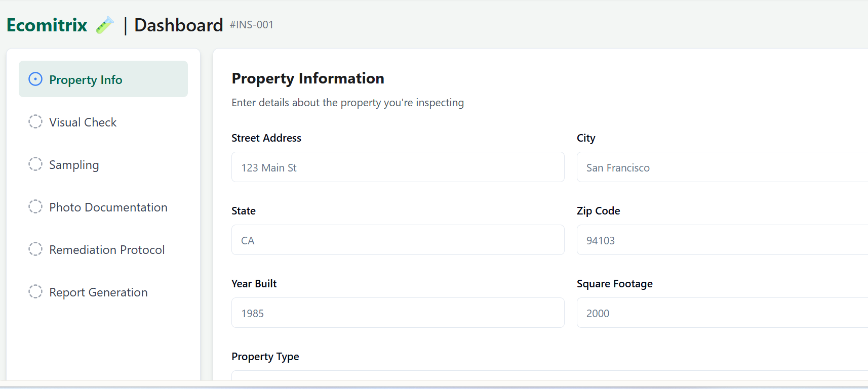Click the Ecomitrix brand link
Screen dimensions: 868x389
(47, 25)
